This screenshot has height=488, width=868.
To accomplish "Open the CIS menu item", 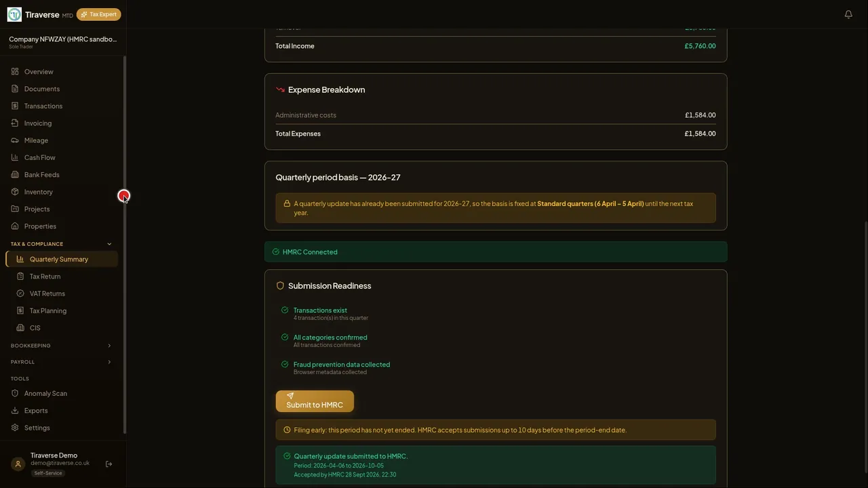I will click(62, 328).
